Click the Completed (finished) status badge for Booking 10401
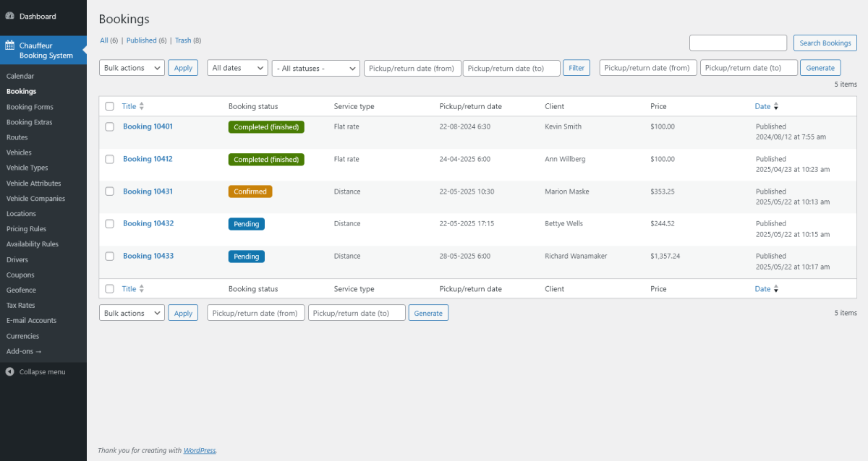Image resolution: width=868 pixels, height=461 pixels. (x=265, y=126)
